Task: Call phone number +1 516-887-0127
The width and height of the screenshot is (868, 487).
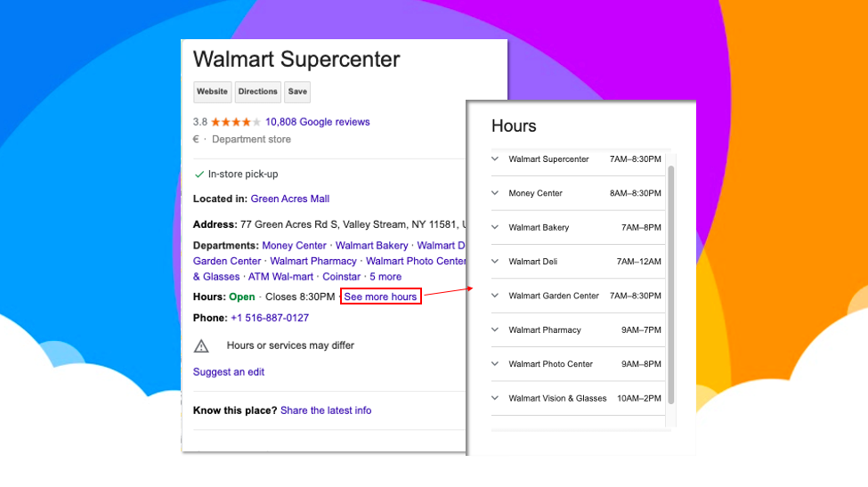Action: click(x=270, y=318)
